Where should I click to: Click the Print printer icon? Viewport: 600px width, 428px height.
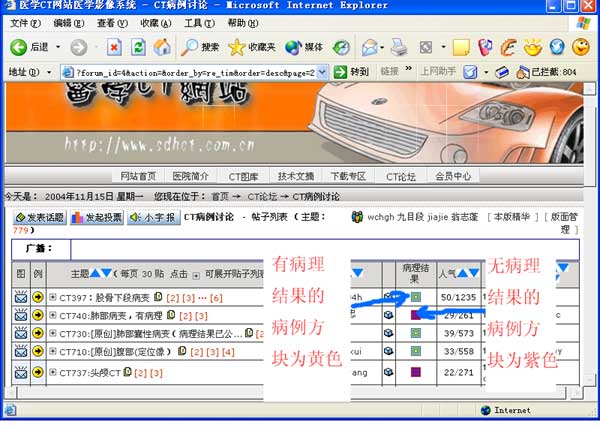coord(399,47)
